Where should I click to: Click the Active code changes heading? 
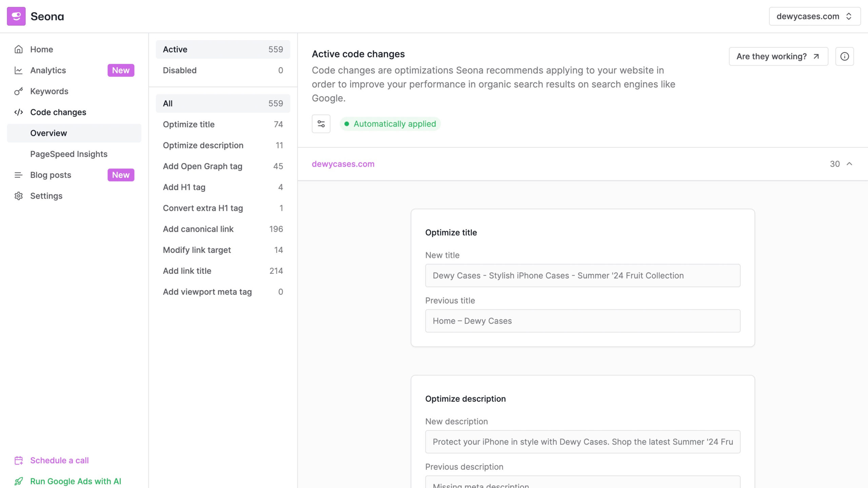coord(358,54)
